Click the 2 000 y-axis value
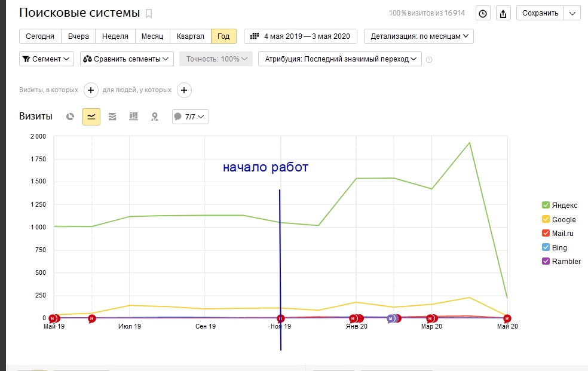588x371 pixels. [38, 136]
